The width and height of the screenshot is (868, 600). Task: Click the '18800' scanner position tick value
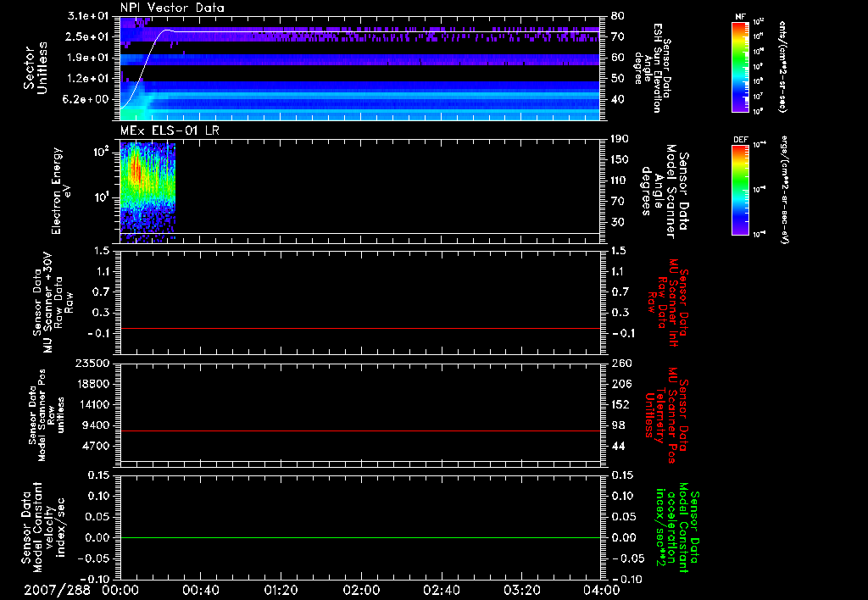(92, 384)
